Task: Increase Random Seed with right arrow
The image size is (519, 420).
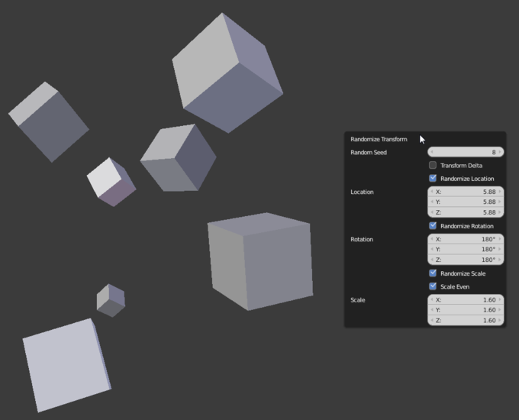Action: coord(500,152)
